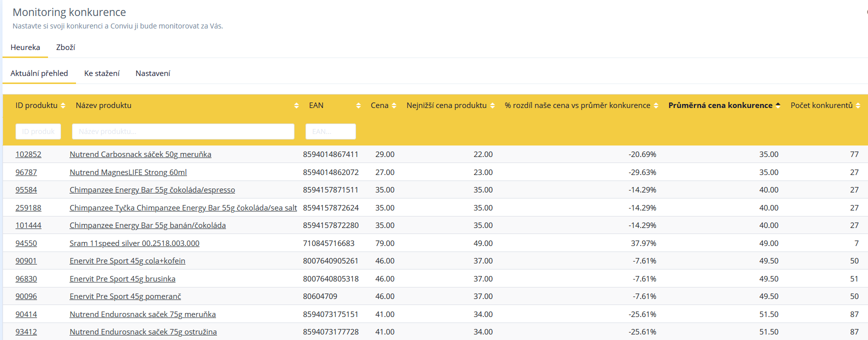Focus the EAN filter field
The image size is (868, 340).
pos(330,131)
